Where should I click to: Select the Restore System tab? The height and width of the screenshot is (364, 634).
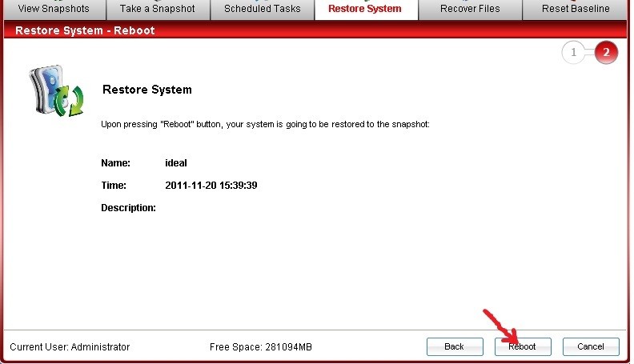pos(365,9)
